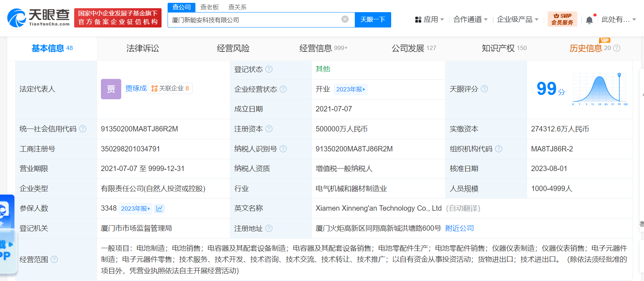Viewport: 644px width, 281px height.
Task: Open the notification bell
Action: (x=589, y=20)
